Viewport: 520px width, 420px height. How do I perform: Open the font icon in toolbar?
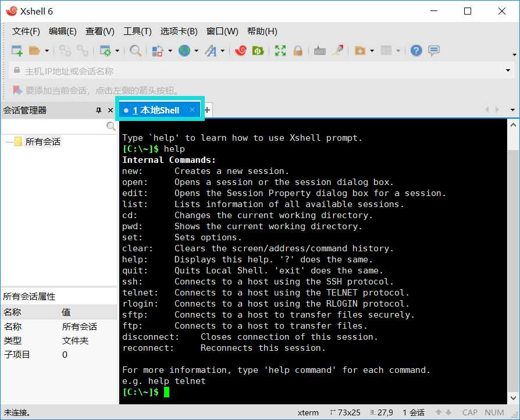211,51
